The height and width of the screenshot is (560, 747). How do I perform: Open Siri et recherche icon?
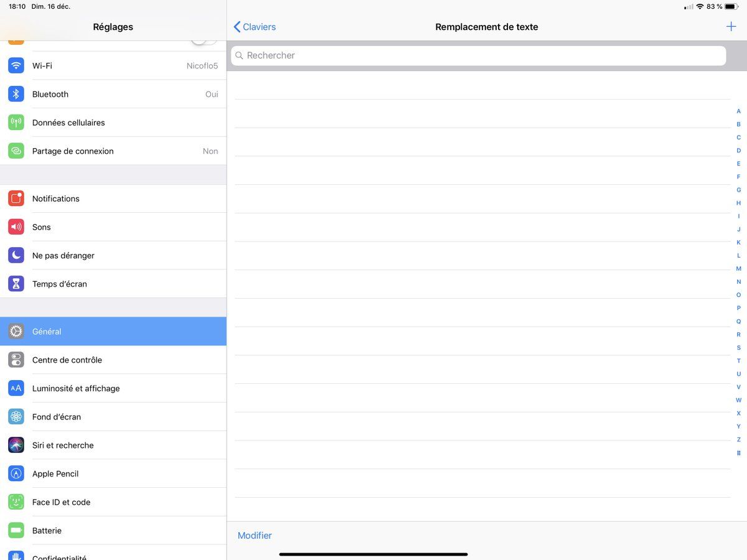(16, 445)
